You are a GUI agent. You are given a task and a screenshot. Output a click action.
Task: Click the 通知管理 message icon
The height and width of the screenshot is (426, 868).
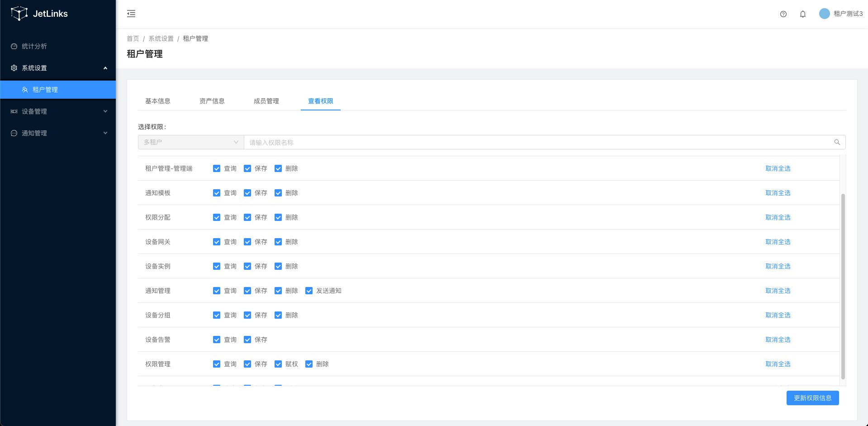[14, 133]
